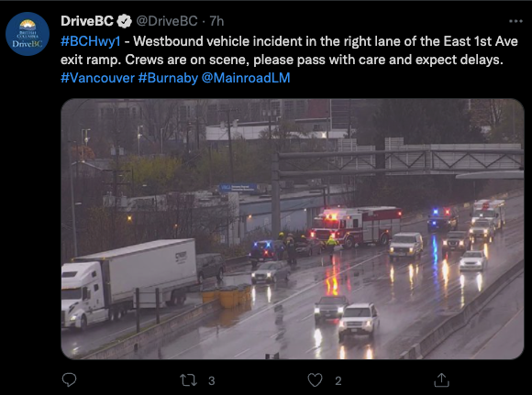Open the tweet's 7h timestamp permalink
Viewport: 532px width, 395px height.
216,21
